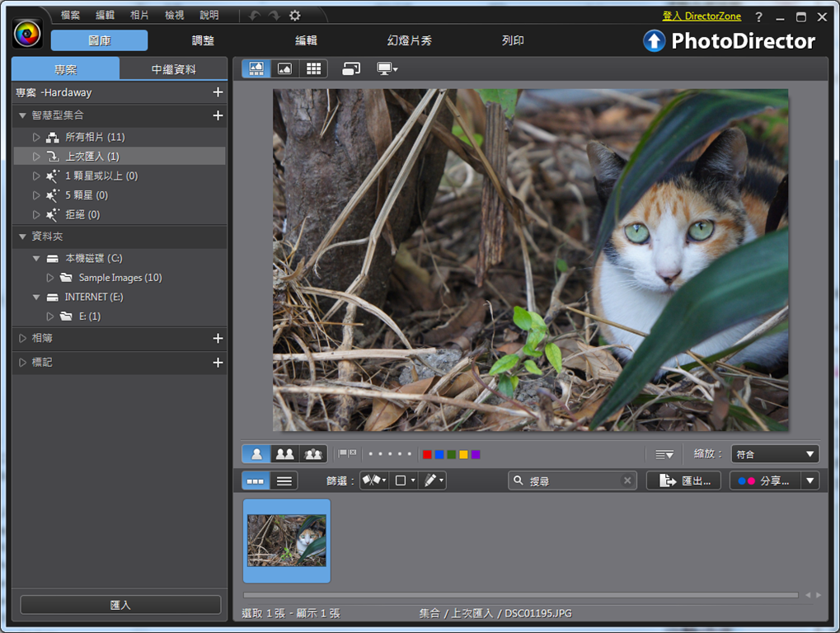Switch filmstrip to thumbnail view
Screen dimensions: 840x633
click(x=255, y=481)
